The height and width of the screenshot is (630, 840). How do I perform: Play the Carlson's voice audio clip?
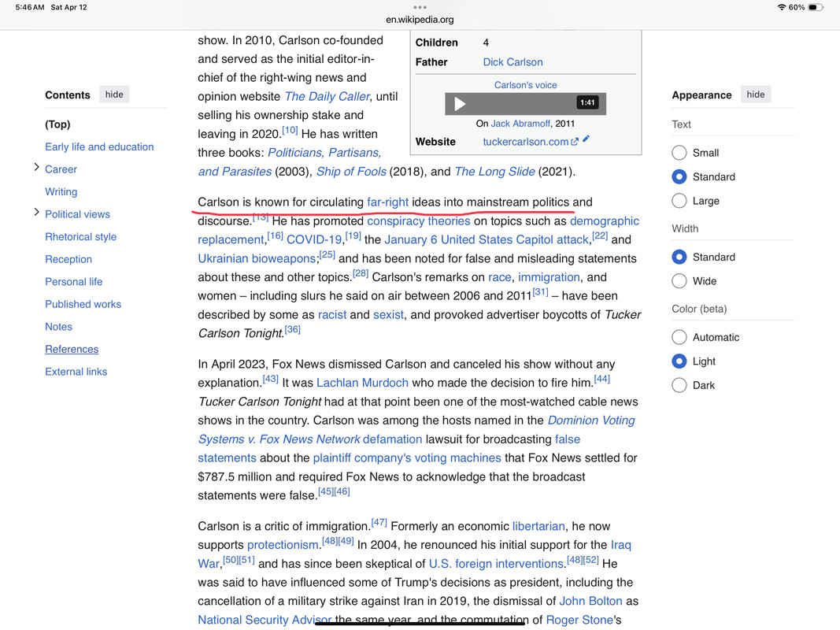point(460,103)
